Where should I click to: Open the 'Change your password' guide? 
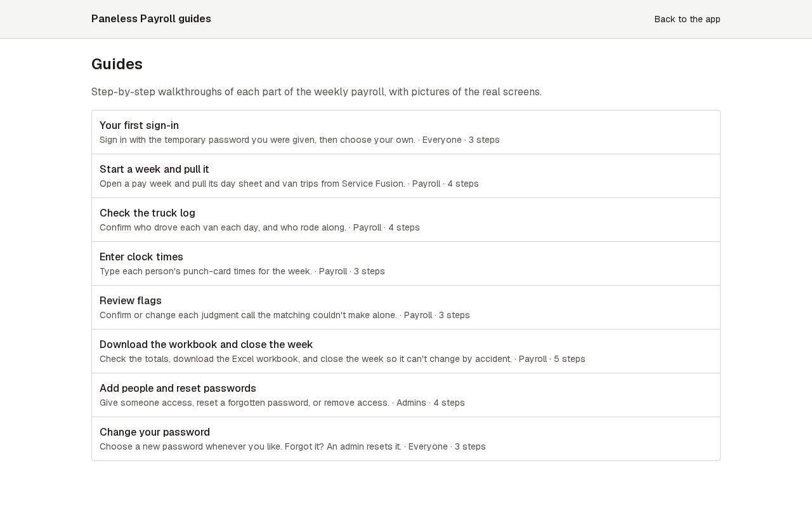tap(406, 439)
